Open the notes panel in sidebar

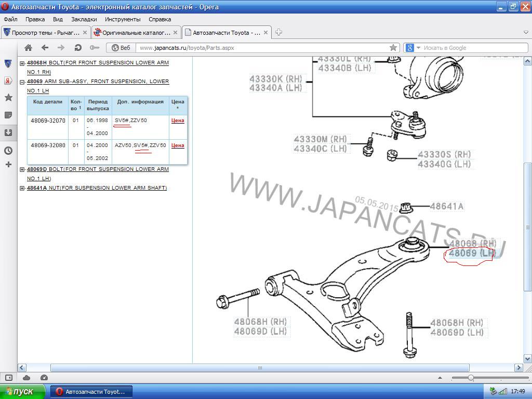point(8,115)
